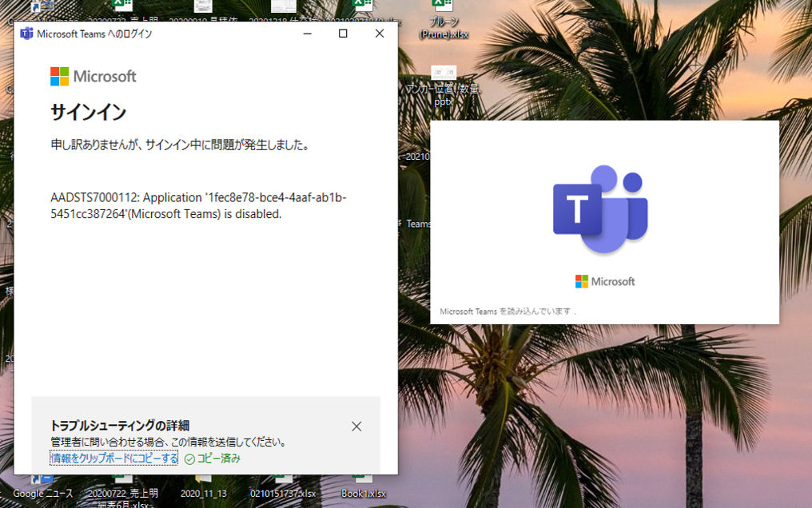Click the Teams logo on splash screen
Viewport: 812px width, 508px height.
(x=601, y=209)
